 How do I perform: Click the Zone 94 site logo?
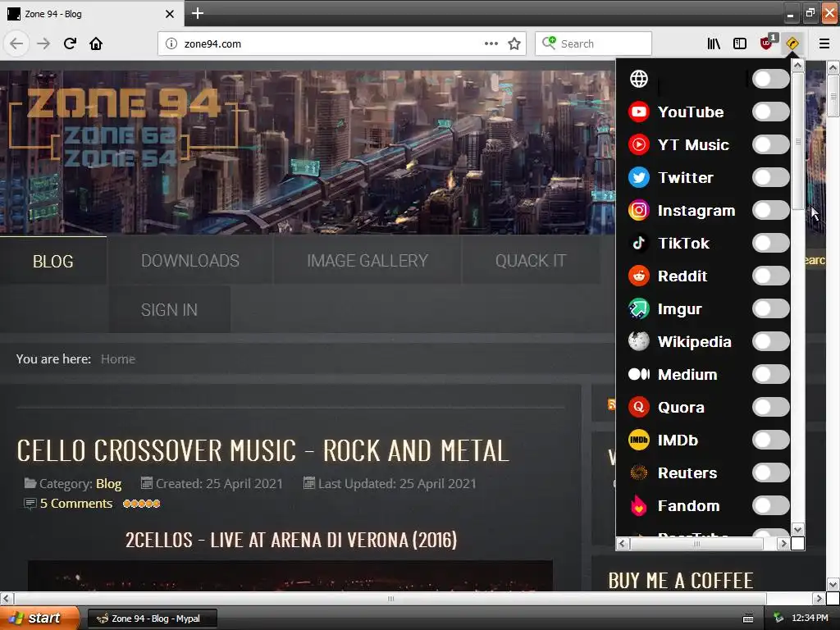point(125,126)
